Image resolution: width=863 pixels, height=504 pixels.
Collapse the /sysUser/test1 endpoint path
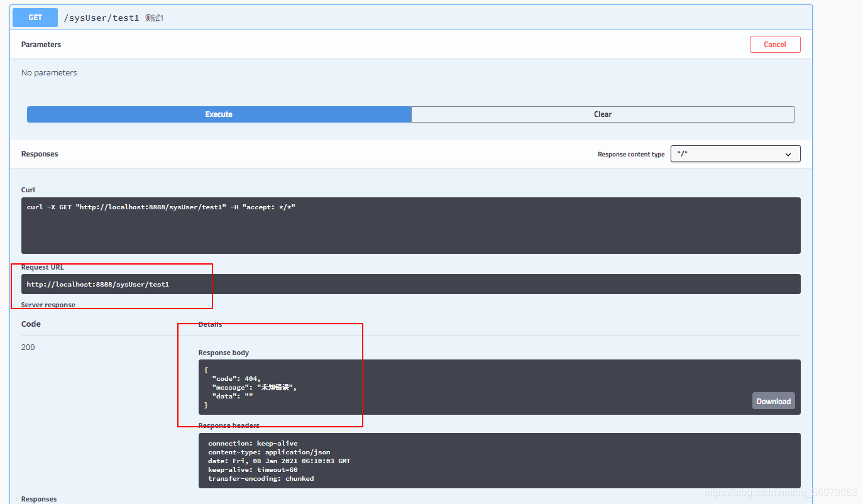[x=101, y=18]
